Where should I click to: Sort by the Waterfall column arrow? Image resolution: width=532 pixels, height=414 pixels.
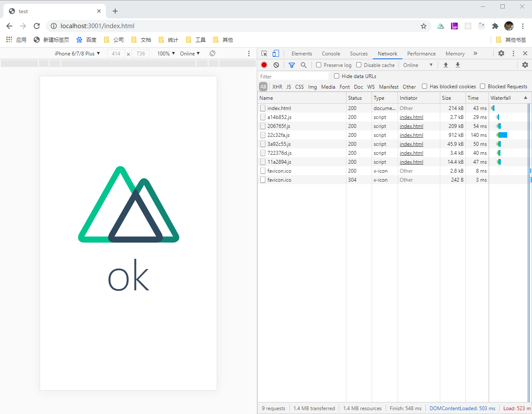(x=526, y=98)
